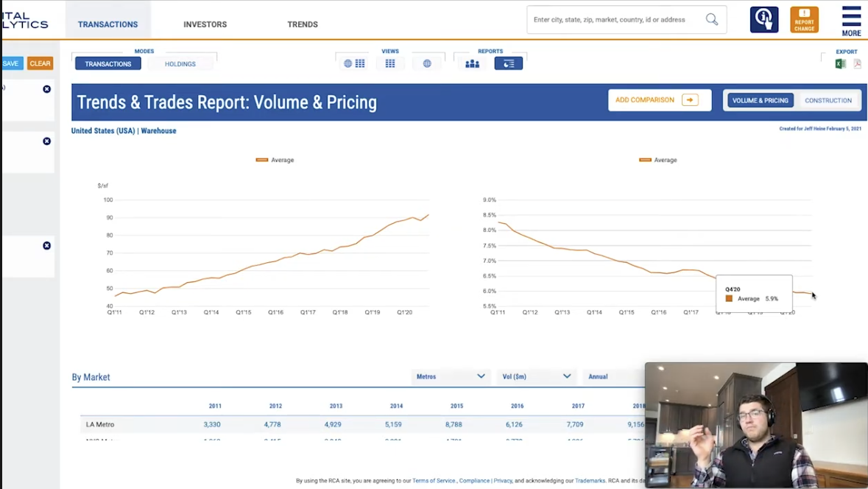The image size is (868, 489).
Task: Click the search field for city or zip
Action: click(618, 19)
